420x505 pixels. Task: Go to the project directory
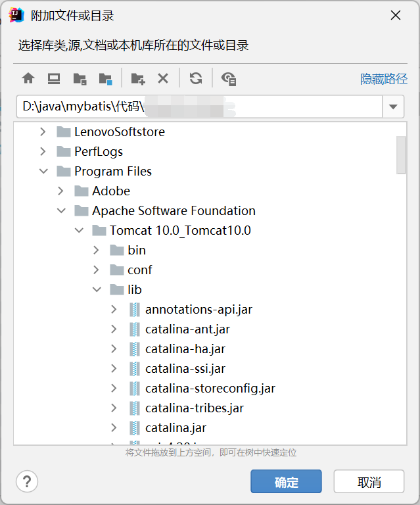pos(80,79)
